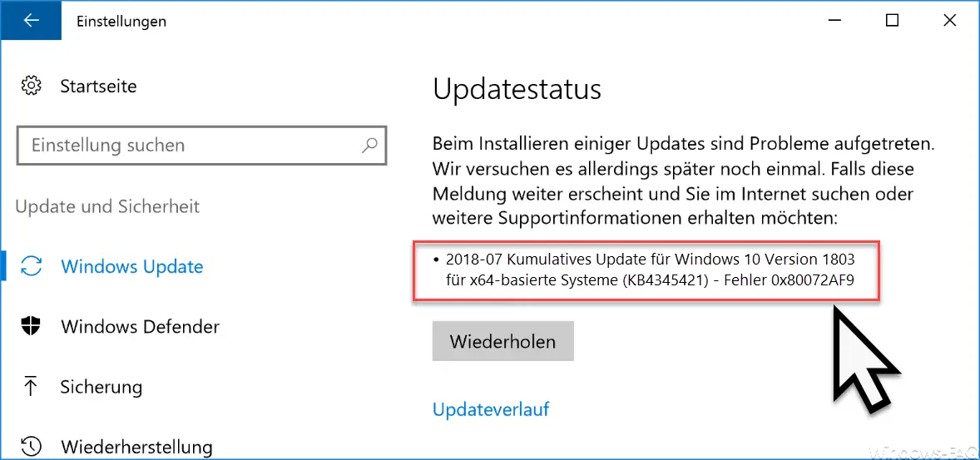Screen dimensions: 980x460
Task: Click the Windows Update sync arrows icon
Action: tap(32, 267)
